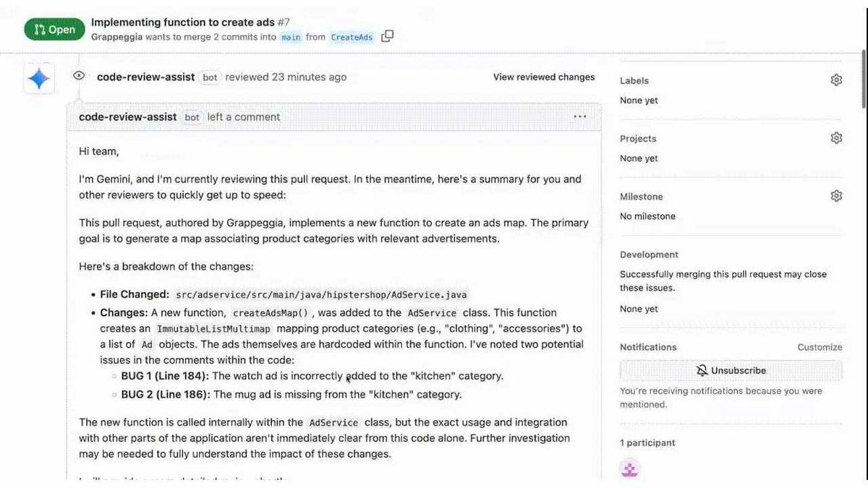Open the CreateAds branch label
Image resolution: width=868 pixels, height=488 pixels.
click(352, 37)
